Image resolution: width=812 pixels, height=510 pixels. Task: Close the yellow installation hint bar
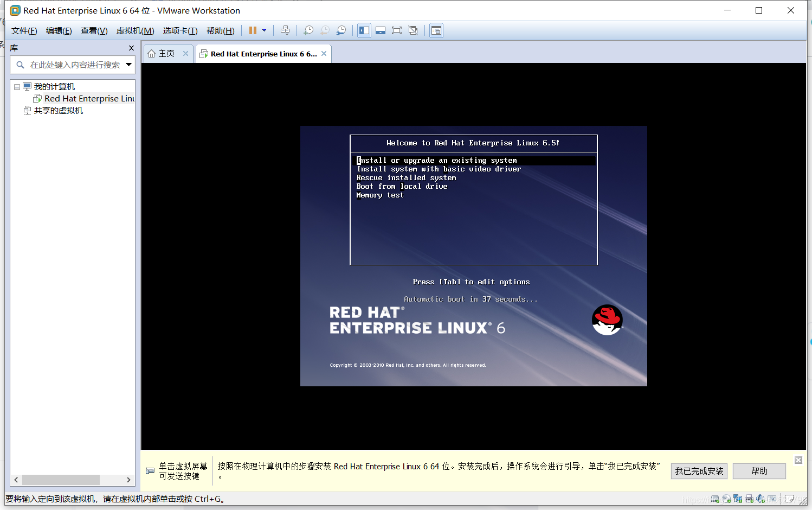pyautogui.click(x=798, y=460)
